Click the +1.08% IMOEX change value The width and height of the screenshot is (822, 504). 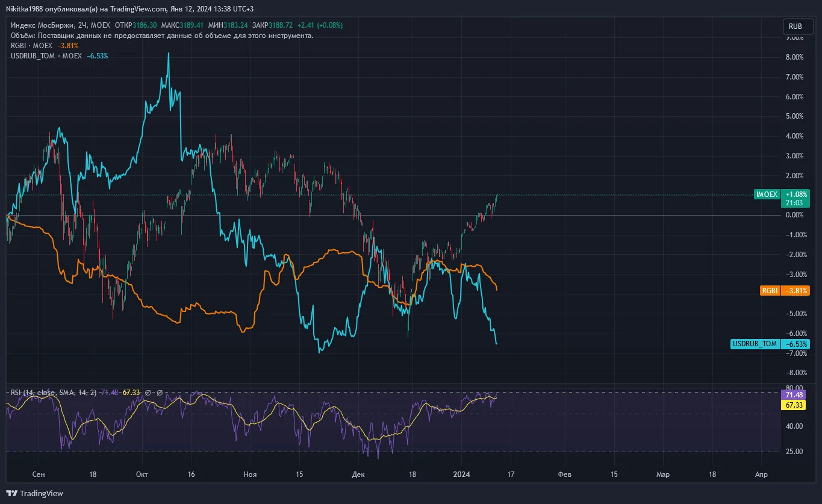(x=796, y=194)
